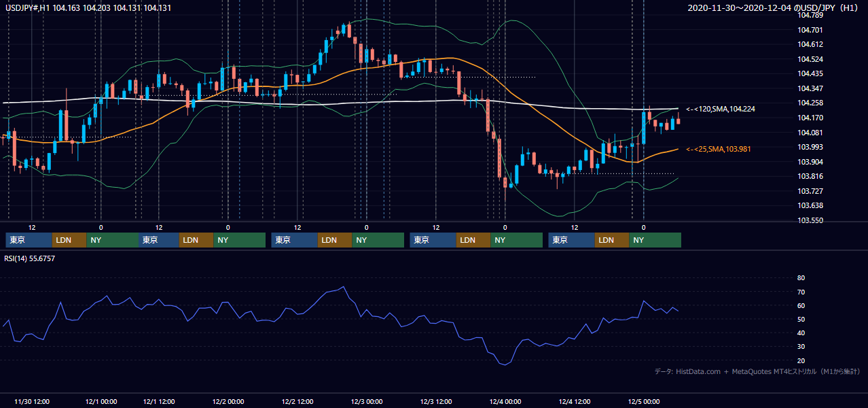This screenshot has width=868, height=408.
Task: Select the 25 SMA 103.981 label
Action: coord(718,149)
